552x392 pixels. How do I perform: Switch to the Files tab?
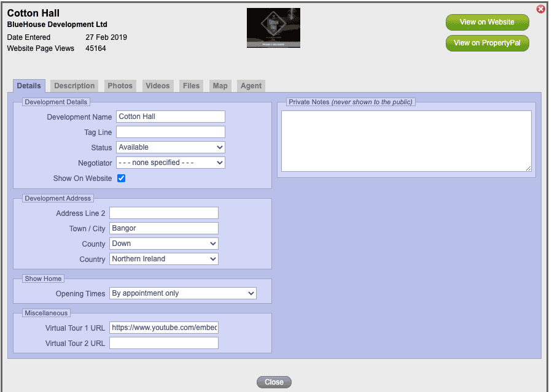(191, 86)
